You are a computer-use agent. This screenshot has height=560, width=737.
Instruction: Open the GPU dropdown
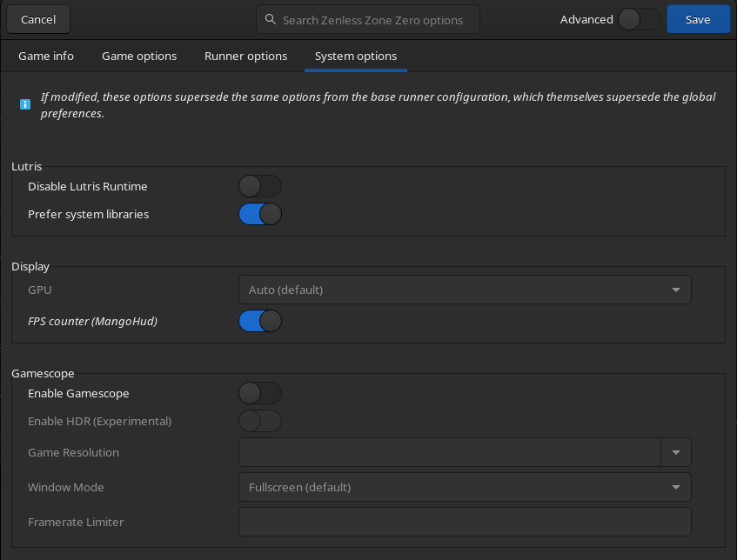[465, 290]
